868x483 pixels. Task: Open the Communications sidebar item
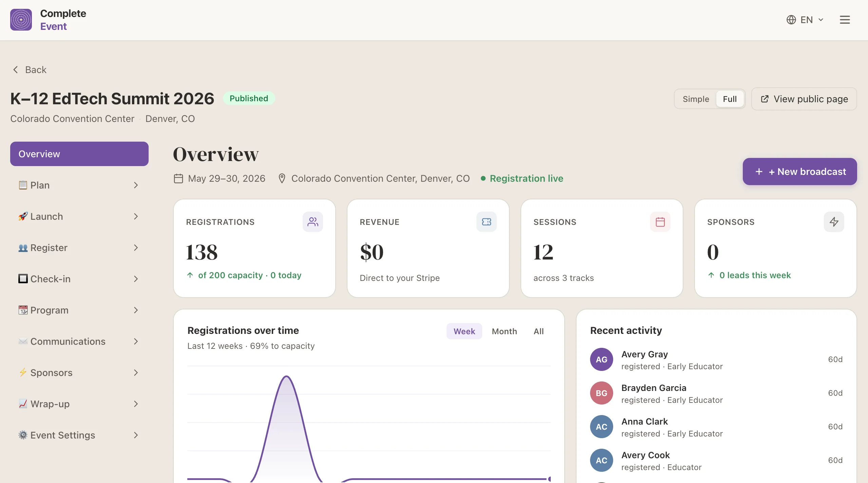tap(79, 341)
